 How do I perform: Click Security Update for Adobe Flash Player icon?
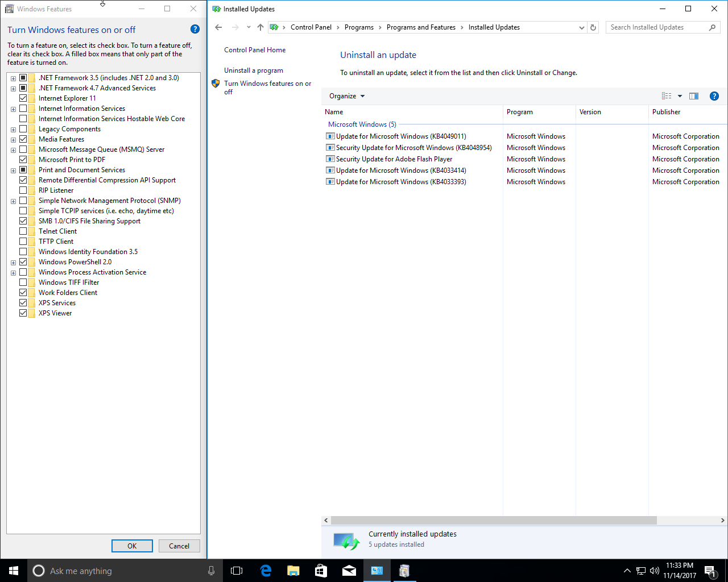(x=330, y=159)
